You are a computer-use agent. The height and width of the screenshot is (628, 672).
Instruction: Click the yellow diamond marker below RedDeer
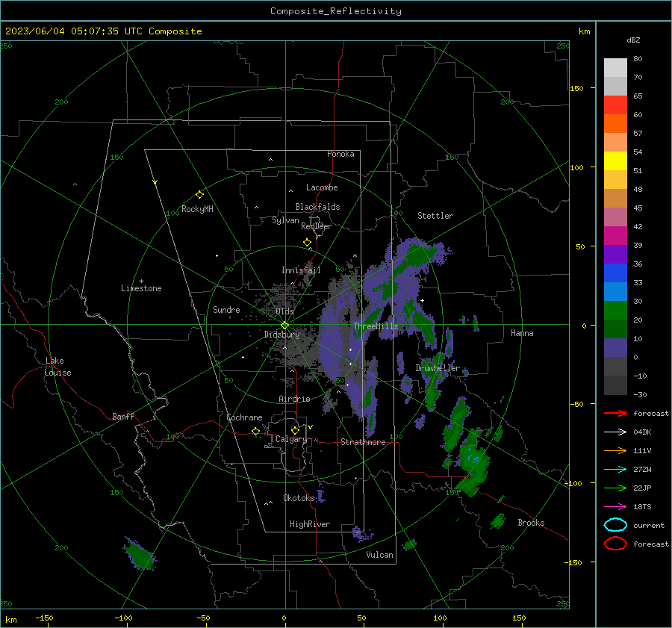[x=307, y=243]
